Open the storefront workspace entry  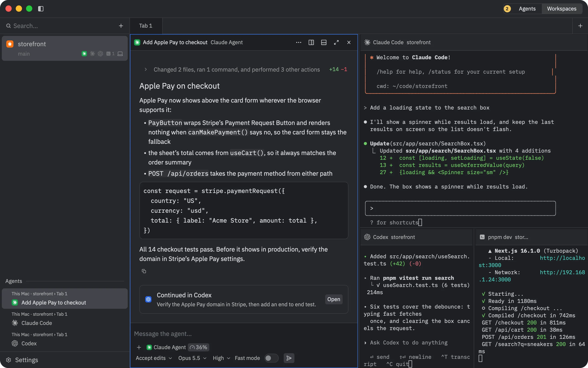point(65,48)
